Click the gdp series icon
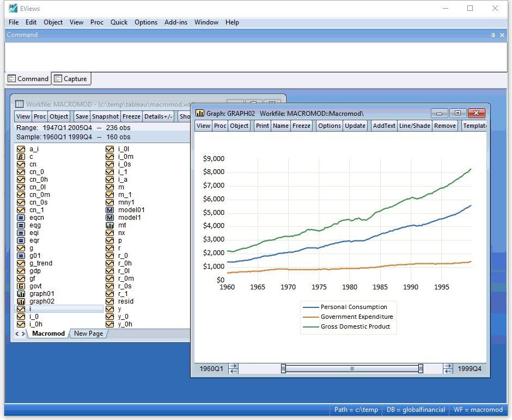Image resolution: width=512 pixels, height=420 pixels. 21,271
